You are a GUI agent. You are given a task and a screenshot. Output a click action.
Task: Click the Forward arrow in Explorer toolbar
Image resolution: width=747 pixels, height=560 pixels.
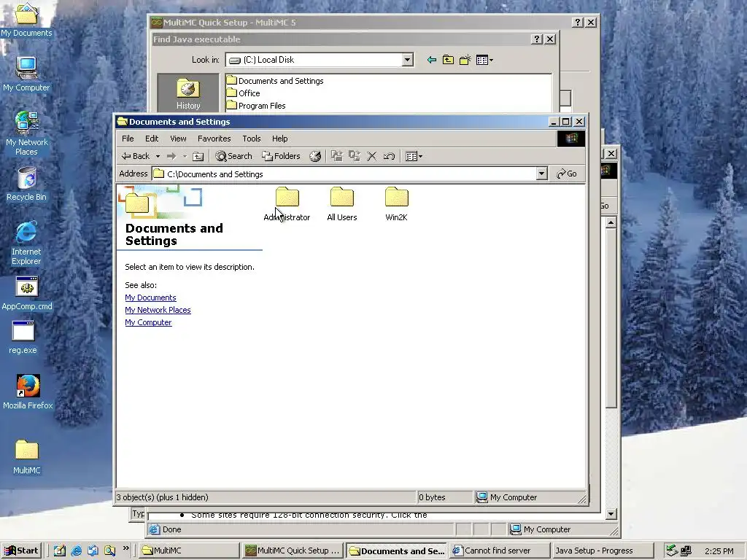pyautogui.click(x=171, y=156)
